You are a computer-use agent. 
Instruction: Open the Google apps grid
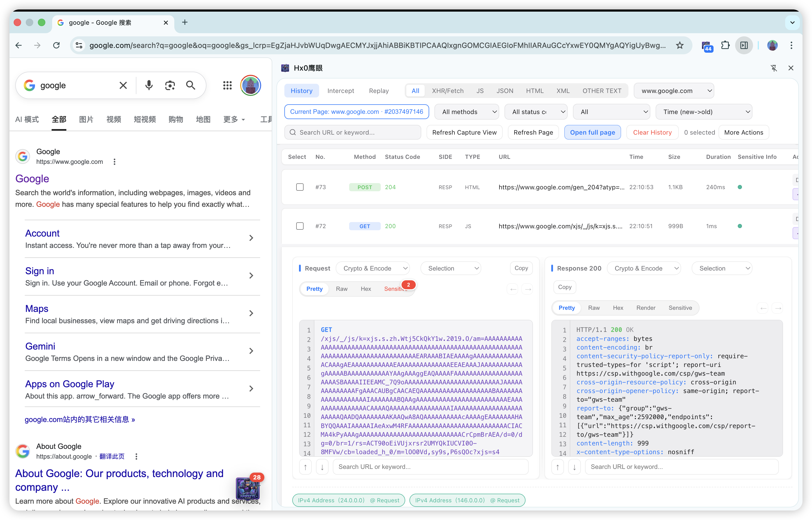pyautogui.click(x=227, y=85)
